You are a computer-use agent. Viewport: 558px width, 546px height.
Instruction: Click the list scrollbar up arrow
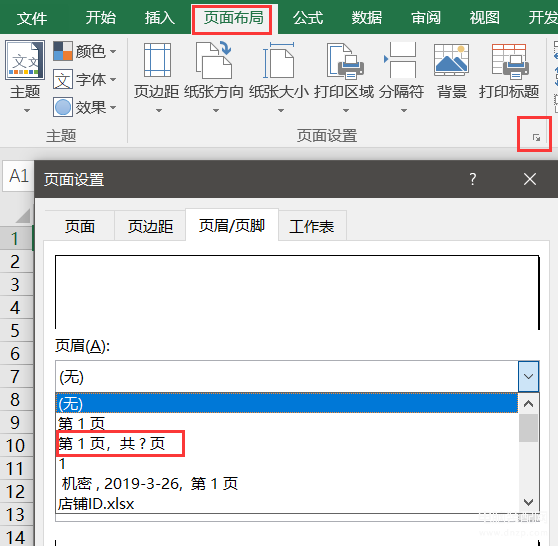[x=528, y=404]
